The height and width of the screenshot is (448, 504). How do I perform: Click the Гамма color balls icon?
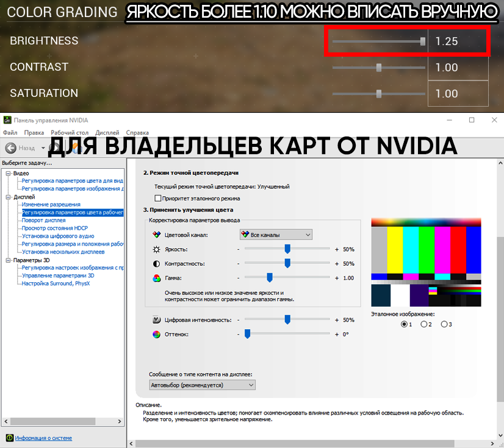coord(157,278)
